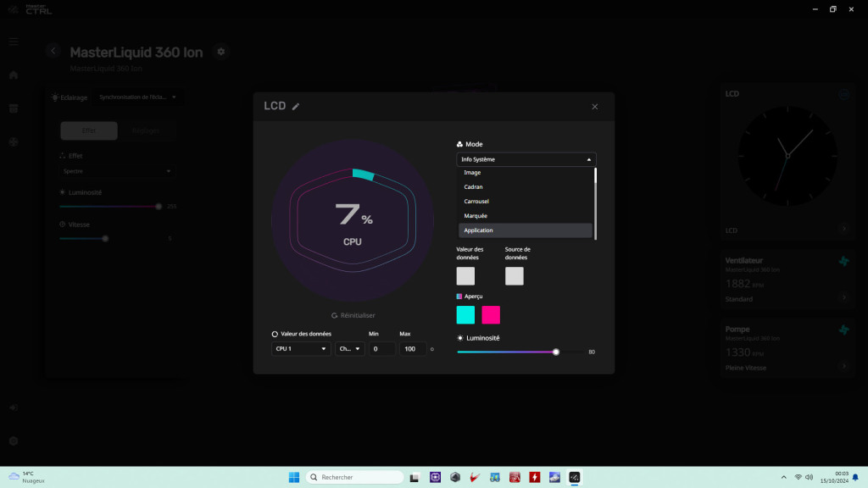
Task: Choose Cadran from the Mode list
Action: [x=526, y=187]
